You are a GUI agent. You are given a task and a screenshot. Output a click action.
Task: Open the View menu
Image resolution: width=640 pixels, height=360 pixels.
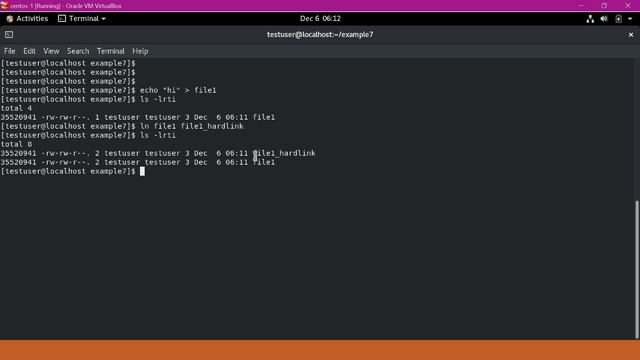coord(51,51)
